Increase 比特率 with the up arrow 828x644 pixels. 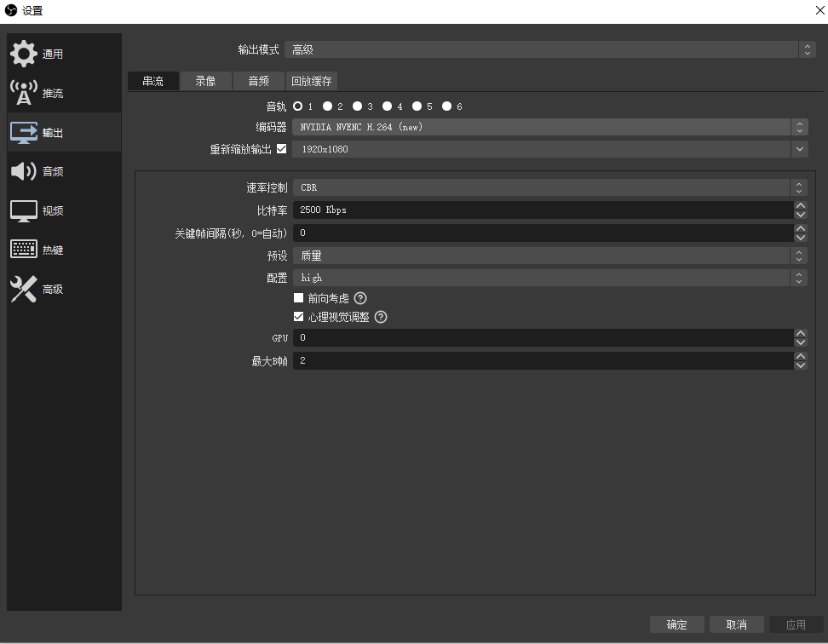(x=801, y=205)
